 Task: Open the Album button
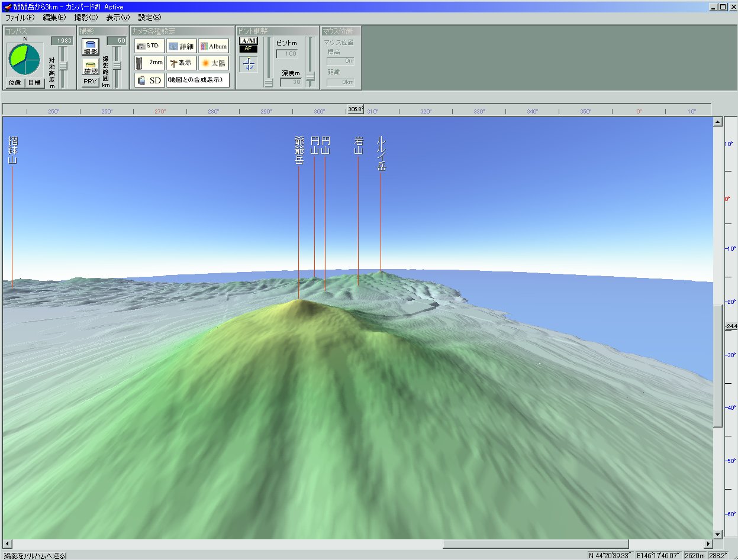214,46
